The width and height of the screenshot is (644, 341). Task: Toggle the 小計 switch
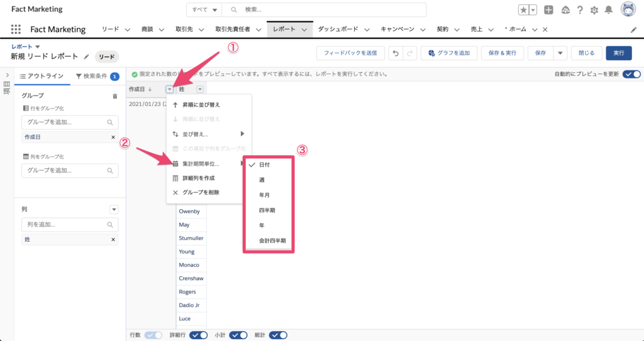238,335
